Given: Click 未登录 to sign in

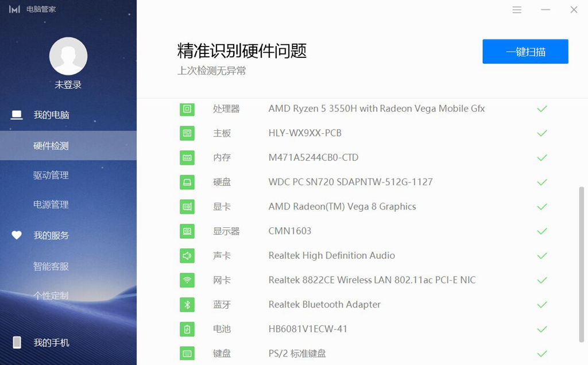Looking at the screenshot, I should (x=68, y=84).
